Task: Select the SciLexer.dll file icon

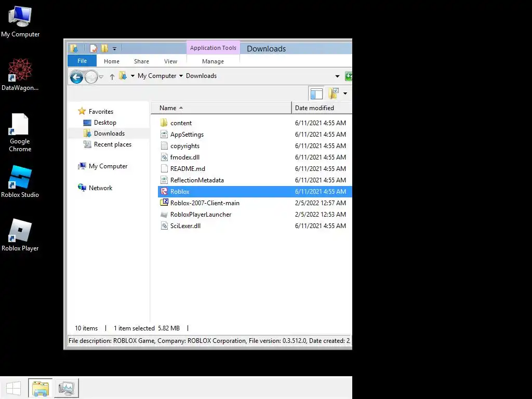Action: 164,225
